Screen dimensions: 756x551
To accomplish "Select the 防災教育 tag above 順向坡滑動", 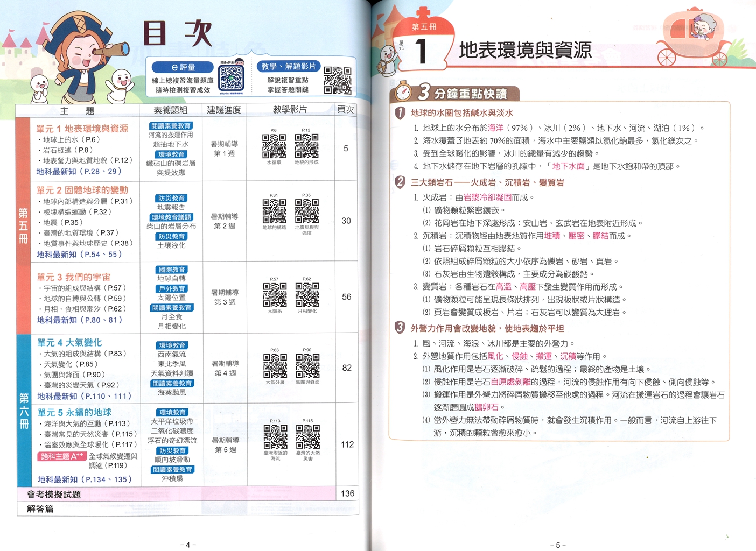I will (172, 450).
